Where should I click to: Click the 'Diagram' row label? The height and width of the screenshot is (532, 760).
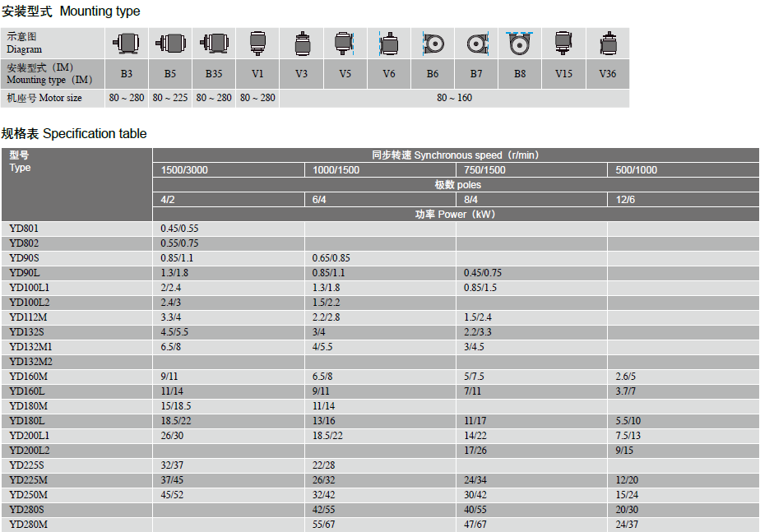[x=24, y=43]
